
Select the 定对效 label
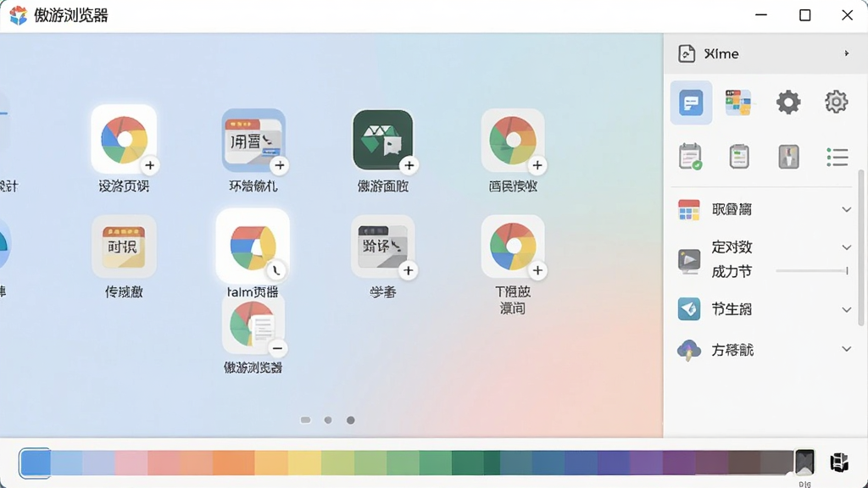click(732, 247)
